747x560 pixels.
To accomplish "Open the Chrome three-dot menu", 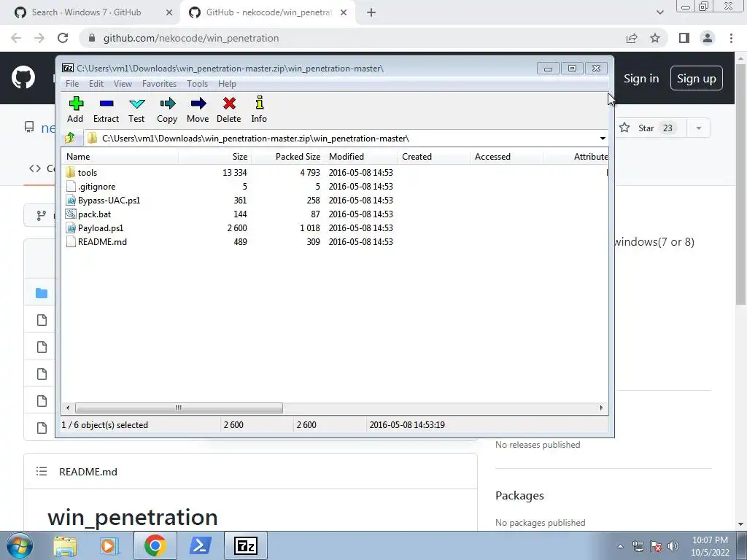I will pyautogui.click(x=731, y=38).
